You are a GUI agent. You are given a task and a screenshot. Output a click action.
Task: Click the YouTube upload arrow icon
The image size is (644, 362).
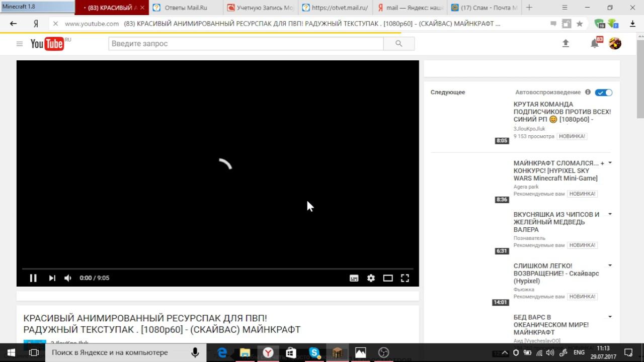[566, 44]
